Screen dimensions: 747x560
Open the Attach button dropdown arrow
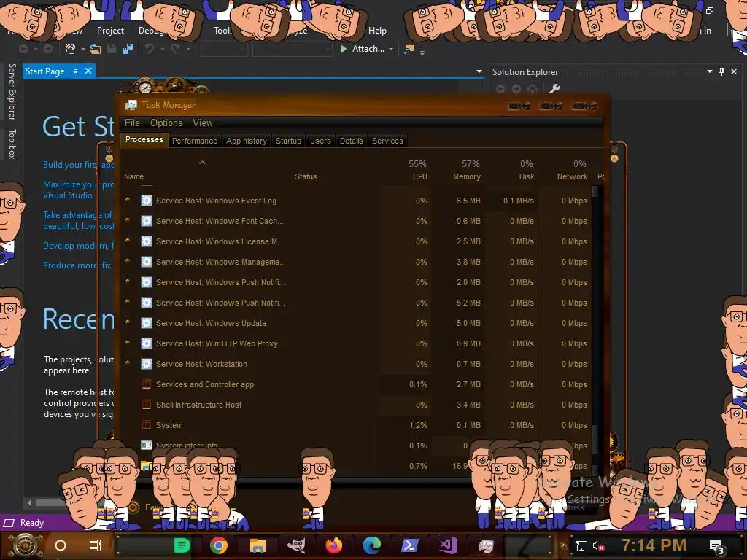pos(391,49)
